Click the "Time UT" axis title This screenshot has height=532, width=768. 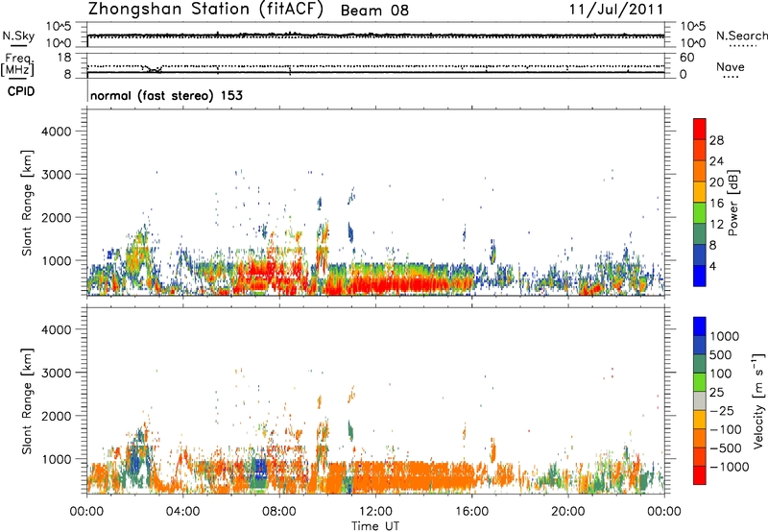click(x=375, y=526)
